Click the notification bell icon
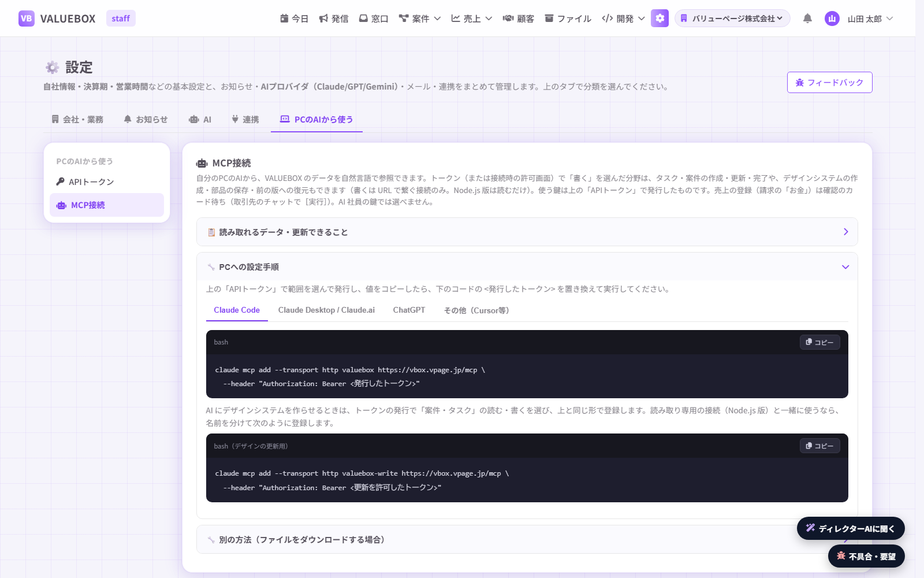Image resolution: width=924 pixels, height=578 pixels. pyautogui.click(x=807, y=18)
